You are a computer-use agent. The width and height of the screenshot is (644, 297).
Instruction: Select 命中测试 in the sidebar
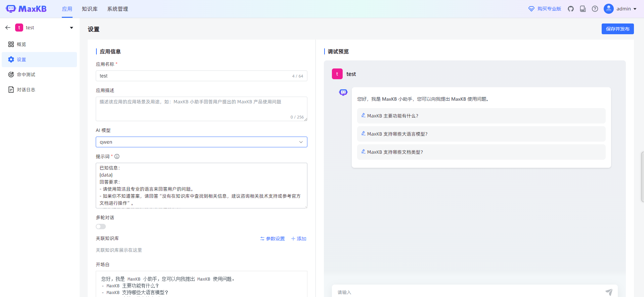click(26, 75)
